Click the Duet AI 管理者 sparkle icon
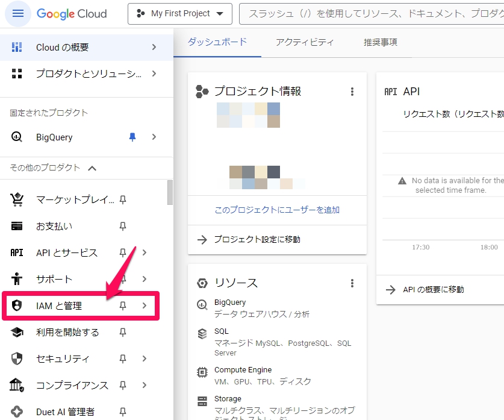 [17, 412]
